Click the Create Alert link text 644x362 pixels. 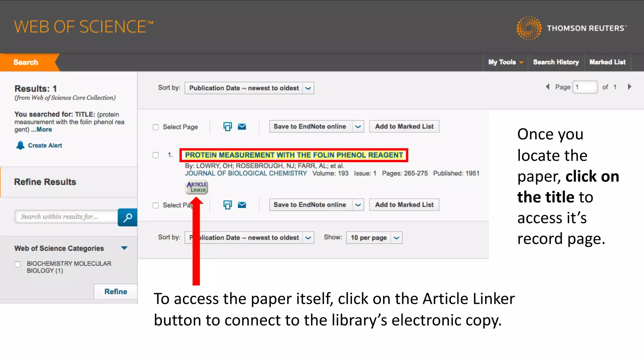pos(45,145)
